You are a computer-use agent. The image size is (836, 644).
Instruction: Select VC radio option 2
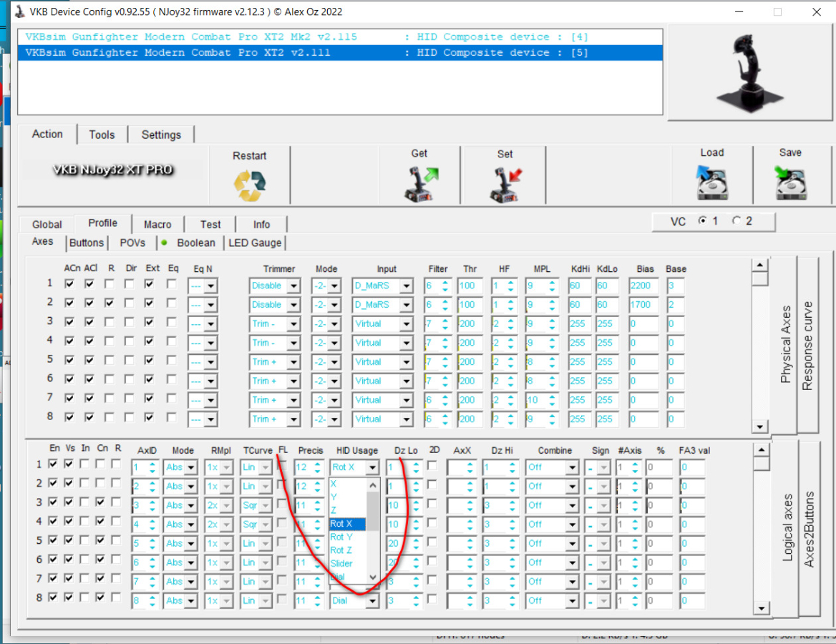point(737,220)
